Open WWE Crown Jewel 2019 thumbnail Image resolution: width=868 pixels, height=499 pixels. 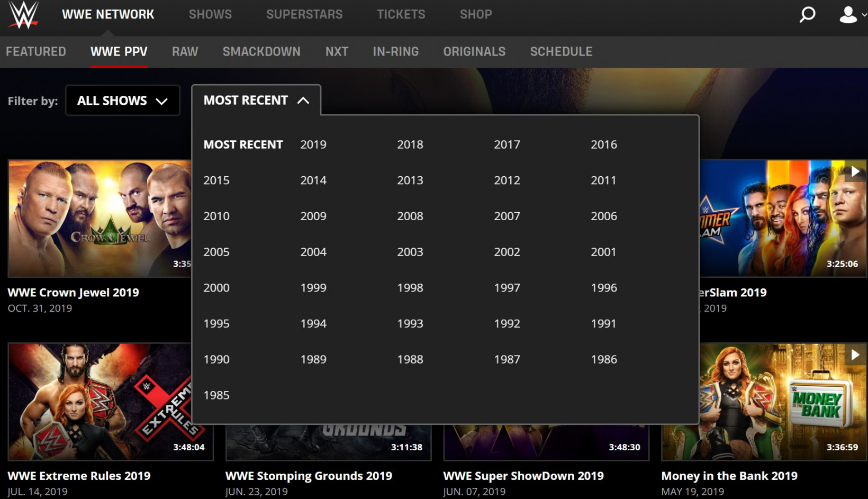tap(100, 218)
